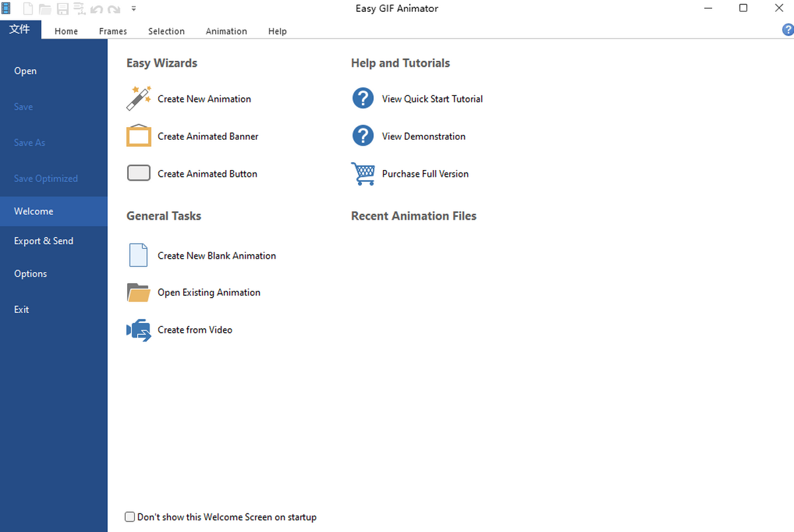
Task: Click the blue help icon in ribbon corner
Action: tap(787, 30)
